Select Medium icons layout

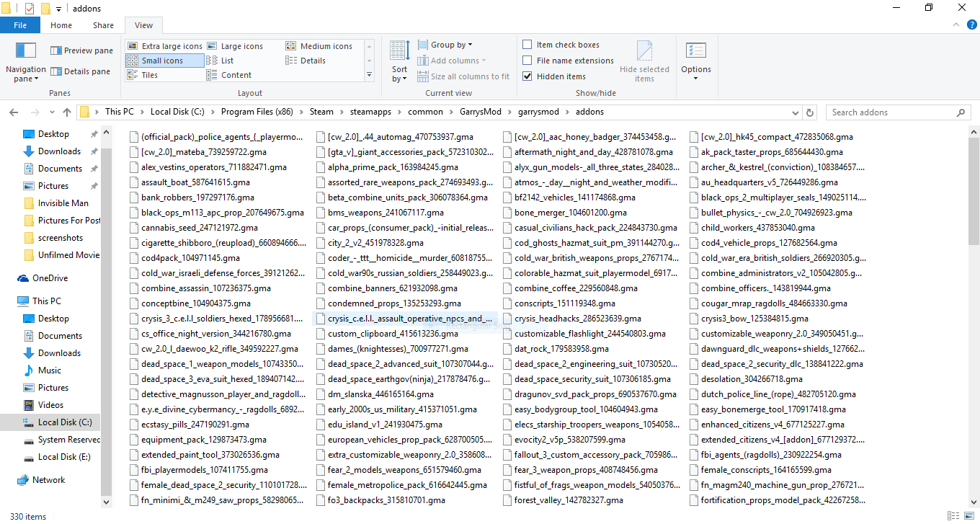coord(319,46)
